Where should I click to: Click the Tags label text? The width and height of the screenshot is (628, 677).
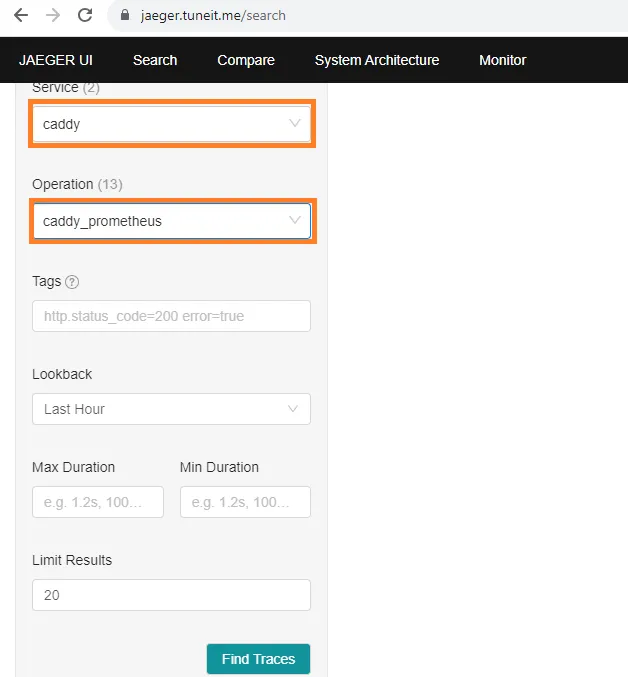pos(47,282)
